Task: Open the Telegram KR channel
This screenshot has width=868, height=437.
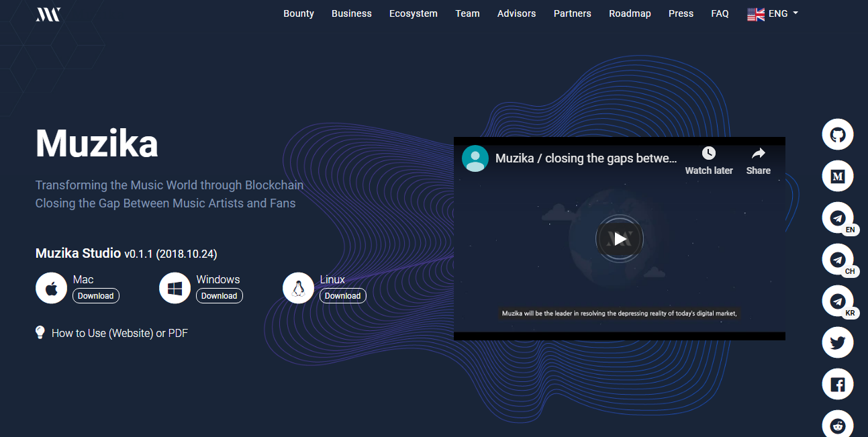Action: [837, 301]
